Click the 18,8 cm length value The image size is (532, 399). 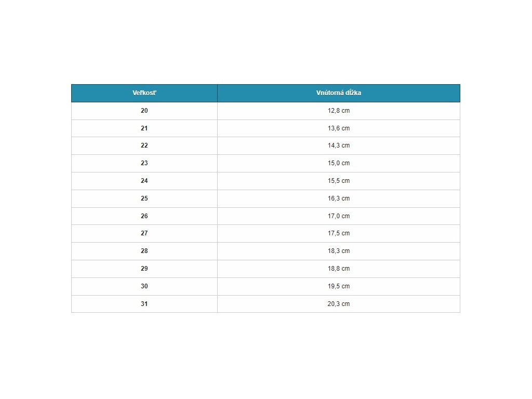[x=339, y=269]
